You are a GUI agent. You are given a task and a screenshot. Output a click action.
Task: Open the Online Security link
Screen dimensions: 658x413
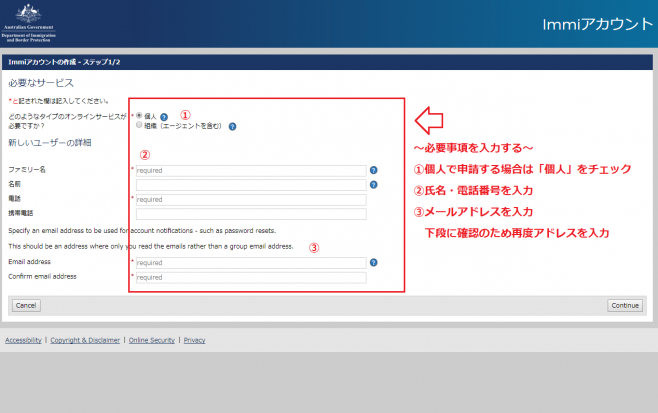[x=152, y=340]
